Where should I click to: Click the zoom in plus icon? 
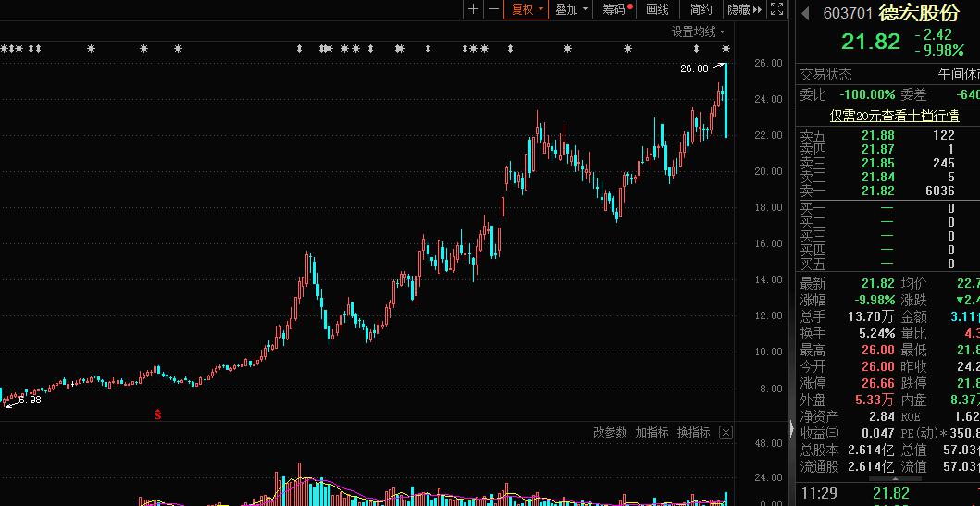coord(473,9)
